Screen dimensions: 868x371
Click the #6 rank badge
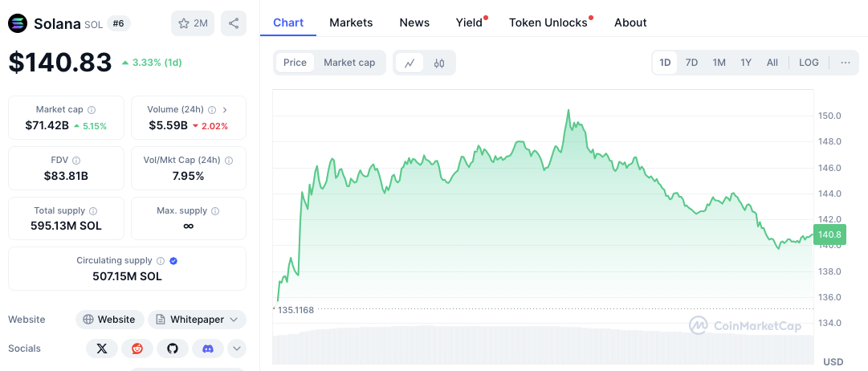119,23
